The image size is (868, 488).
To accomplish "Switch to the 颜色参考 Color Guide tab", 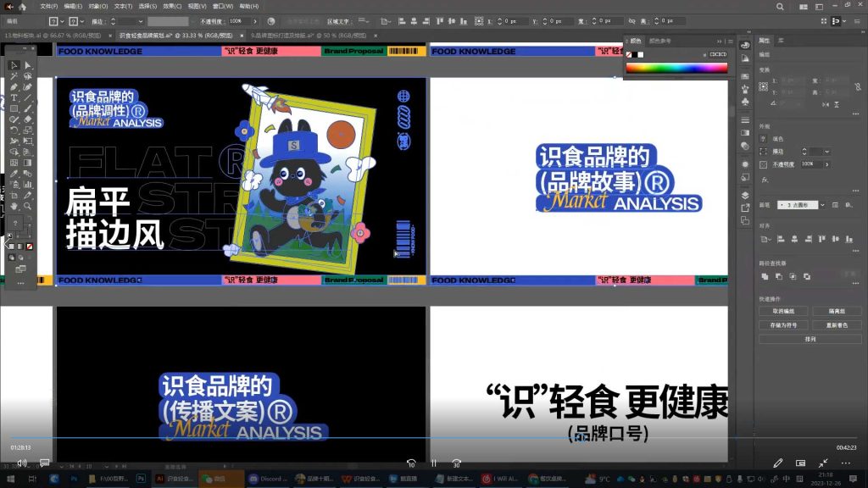I will click(x=660, y=40).
